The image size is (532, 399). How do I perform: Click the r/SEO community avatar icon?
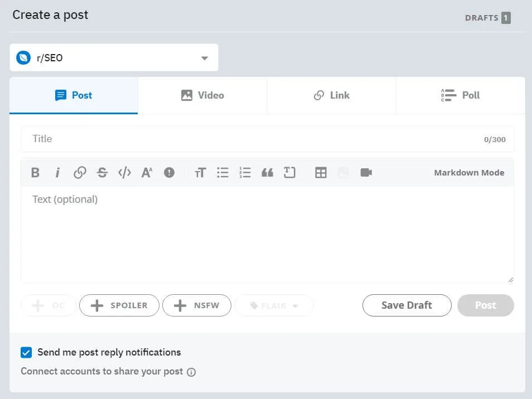(x=23, y=57)
